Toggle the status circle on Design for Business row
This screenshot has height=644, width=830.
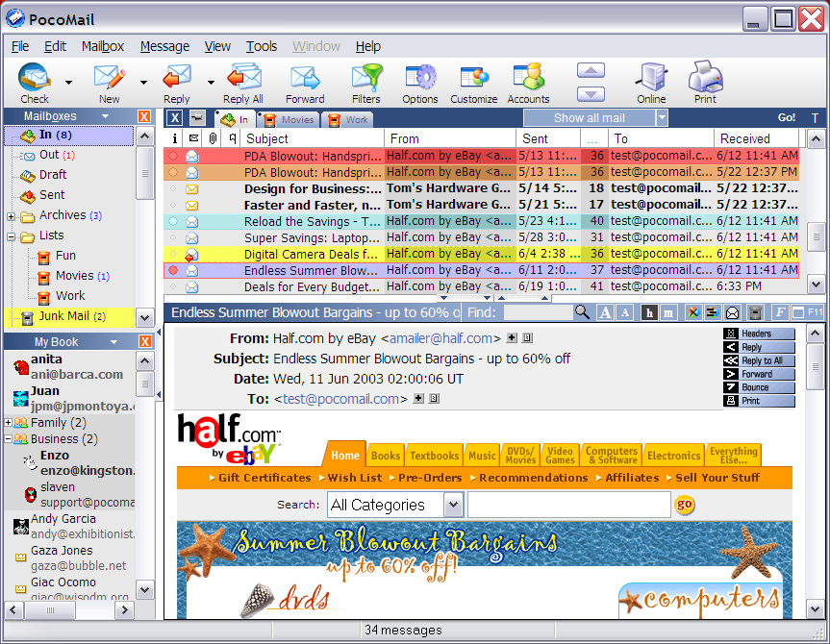(x=173, y=188)
